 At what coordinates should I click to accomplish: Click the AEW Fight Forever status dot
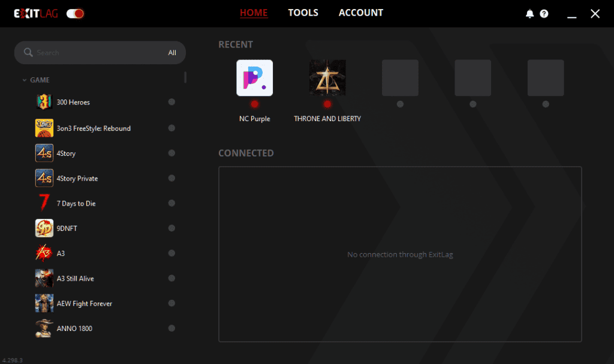(x=171, y=303)
